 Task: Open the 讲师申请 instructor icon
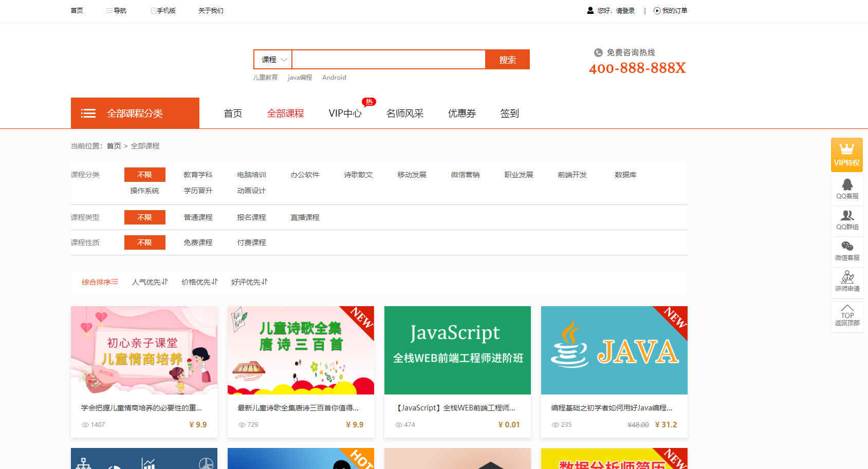click(847, 277)
